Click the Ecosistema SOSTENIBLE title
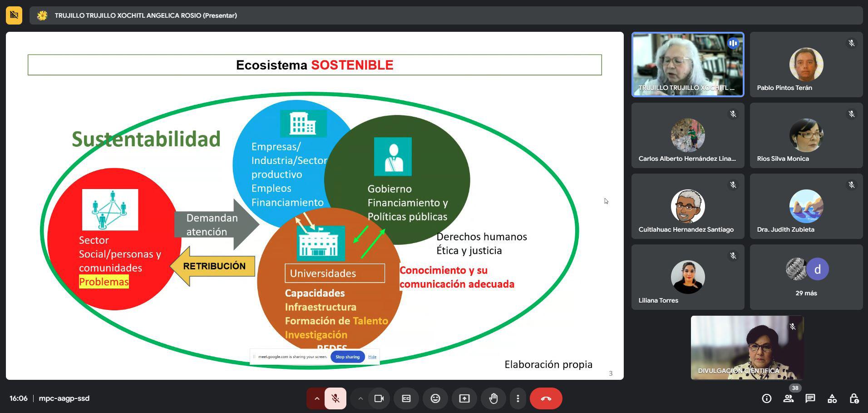This screenshot has height=413, width=868. pyautogui.click(x=315, y=65)
